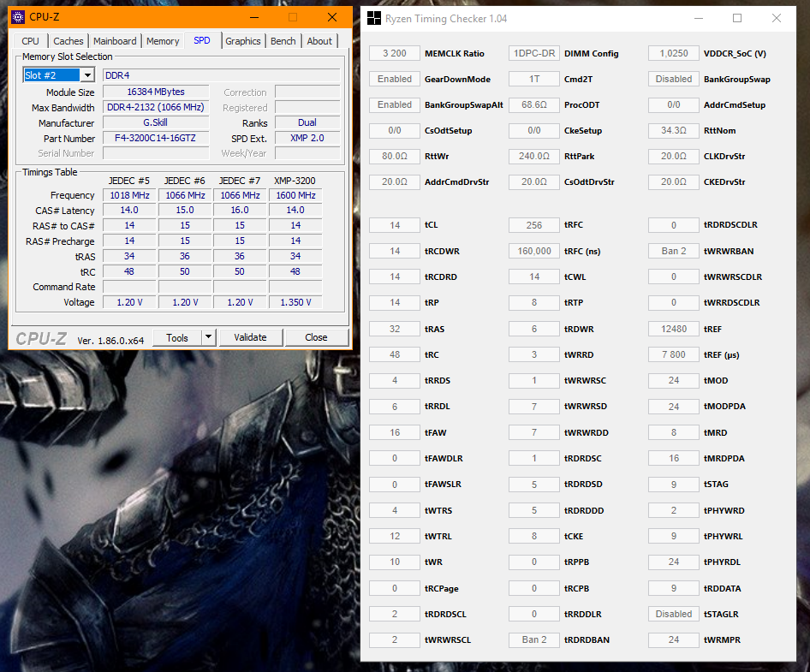810x672 pixels.
Task: Click the tRFC (ns) value field
Action: [533, 250]
